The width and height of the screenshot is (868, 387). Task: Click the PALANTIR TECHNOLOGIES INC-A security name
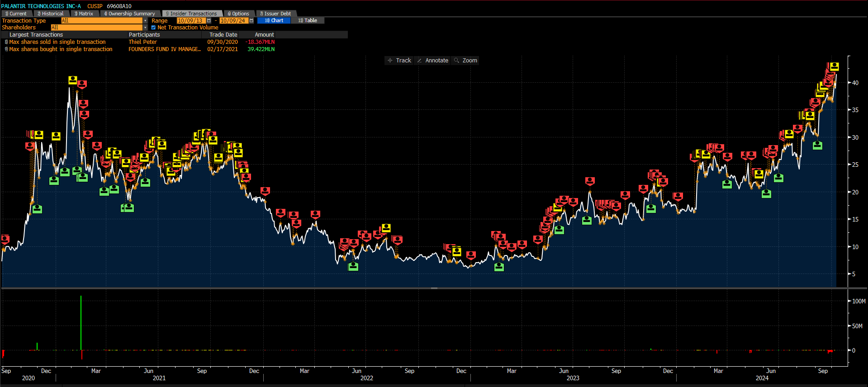pyautogui.click(x=41, y=6)
